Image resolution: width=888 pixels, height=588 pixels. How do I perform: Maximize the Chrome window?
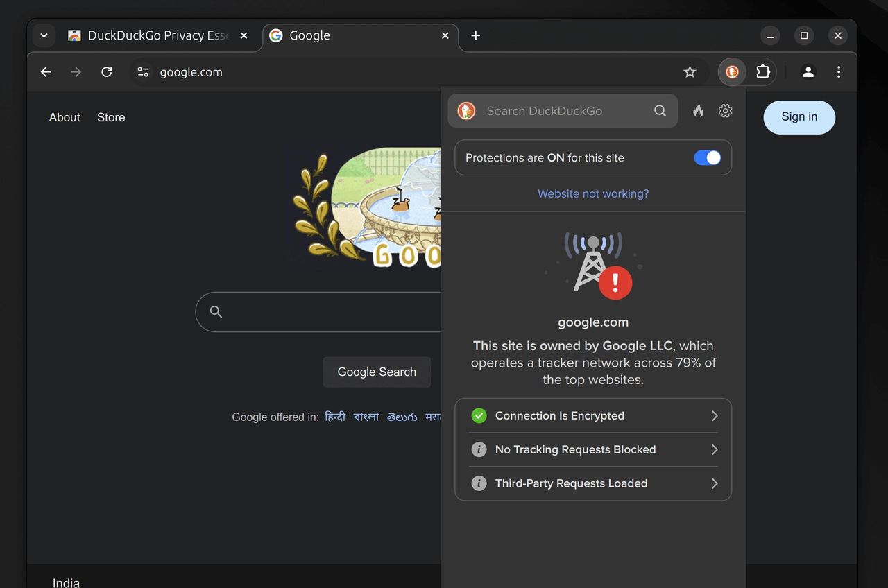tap(804, 35)
